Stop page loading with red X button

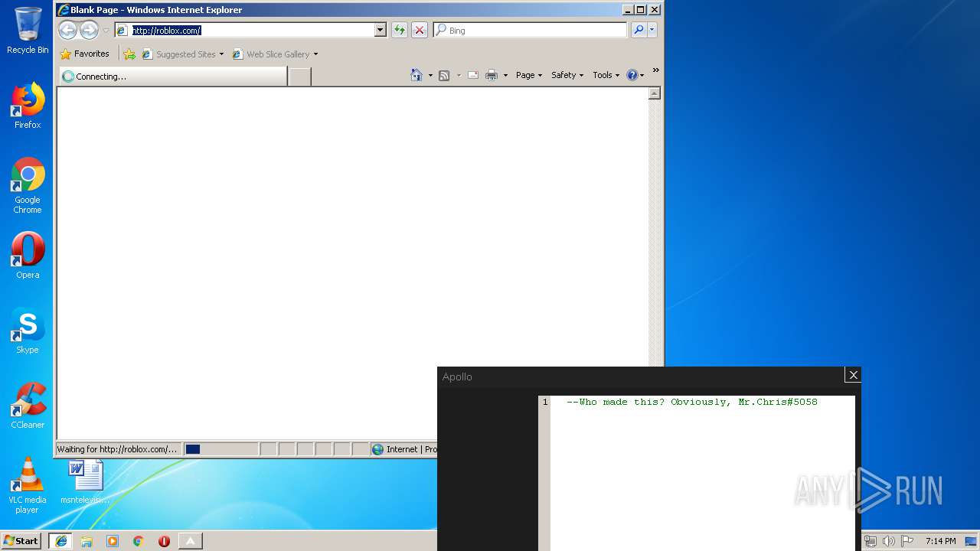click(x=420, y=30)
